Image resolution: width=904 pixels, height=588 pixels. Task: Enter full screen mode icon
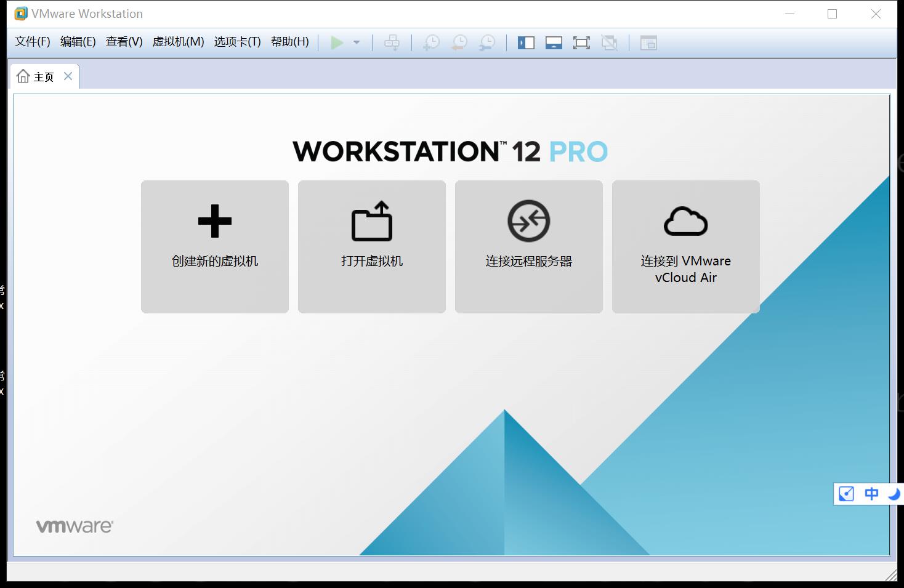(581, 42)
